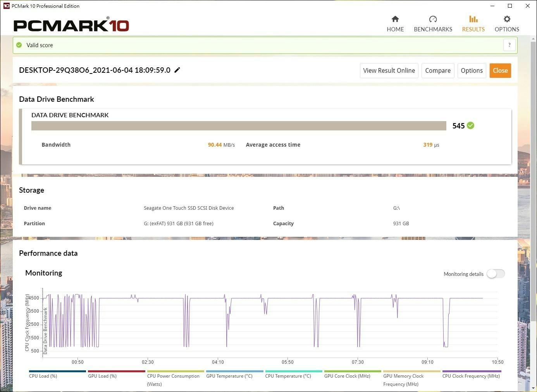The image size is (537, 392).
Task: Close the PCMark 10 window
Action: coord(528,6)
